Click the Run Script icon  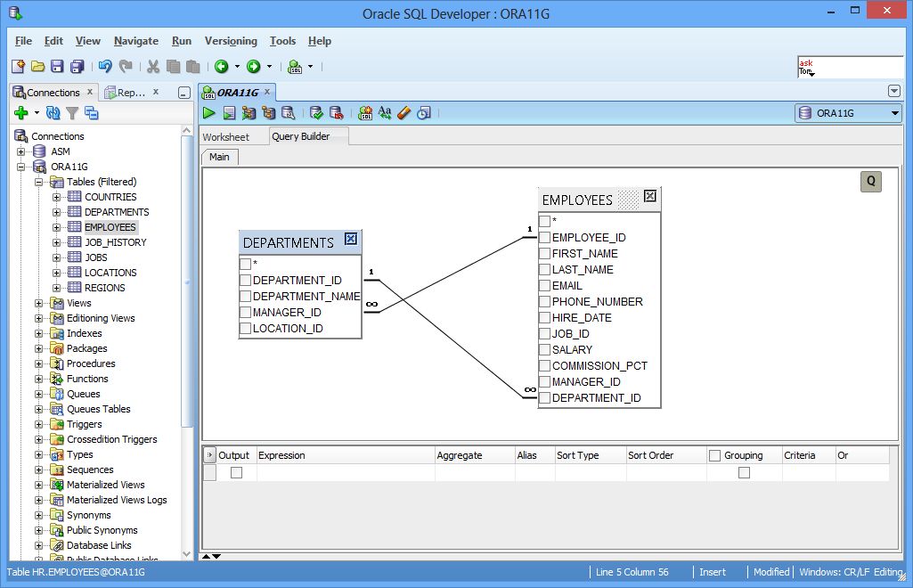click(230, 113)
